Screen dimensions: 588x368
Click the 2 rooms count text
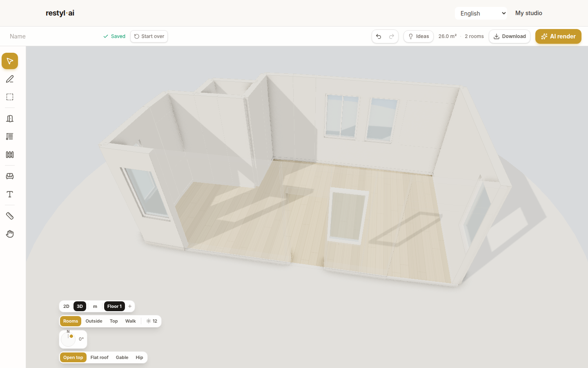click(x=474, y=36)
